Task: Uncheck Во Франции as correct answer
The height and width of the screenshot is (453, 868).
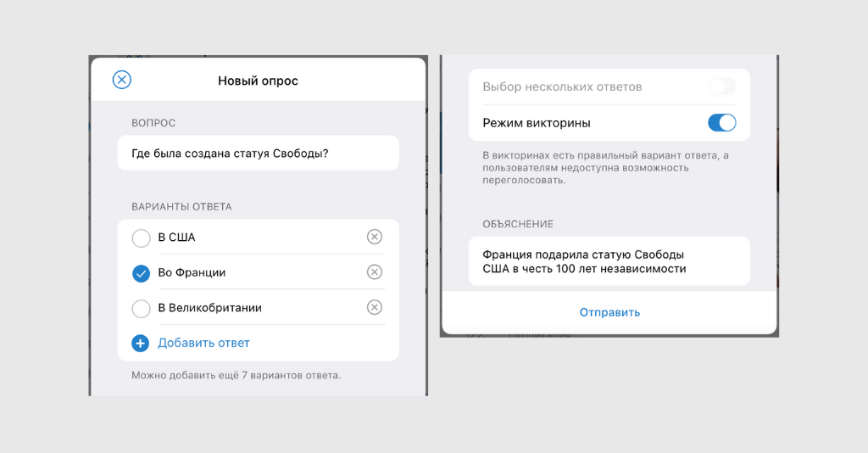Action: point(141,273)
